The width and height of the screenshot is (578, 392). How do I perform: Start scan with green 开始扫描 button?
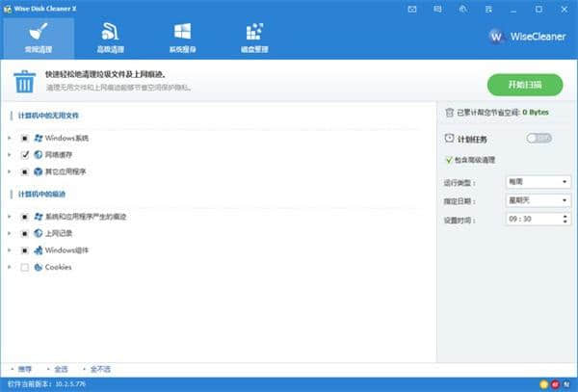(525, 85)
